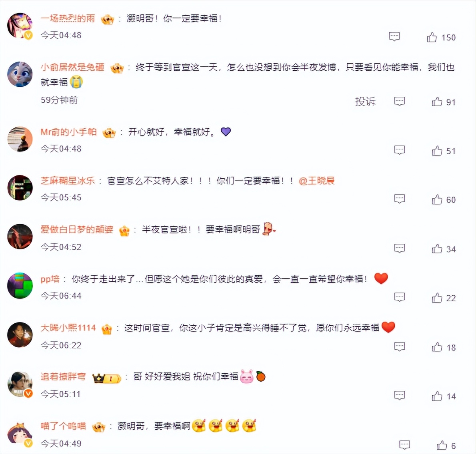The width and height of the screenshot is (476, 454).
Task: Open username 大晞小熙1114 profile link
Action: point(68,328)
